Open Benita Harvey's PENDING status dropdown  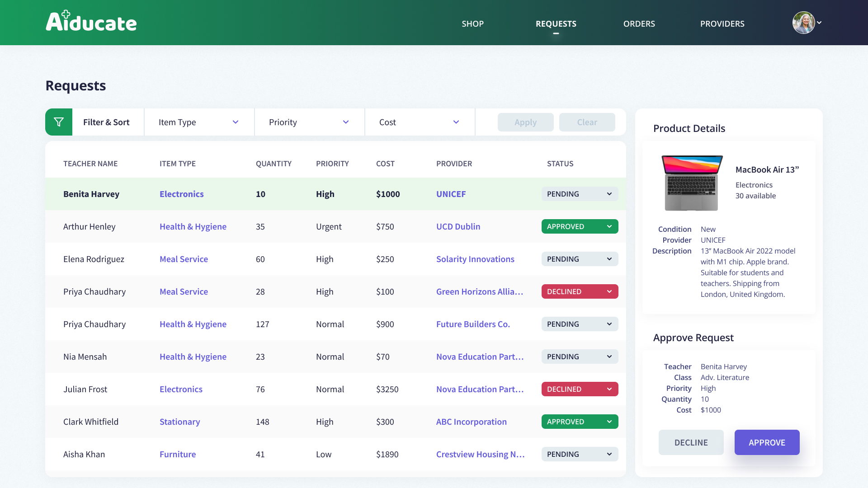(580, 194)
